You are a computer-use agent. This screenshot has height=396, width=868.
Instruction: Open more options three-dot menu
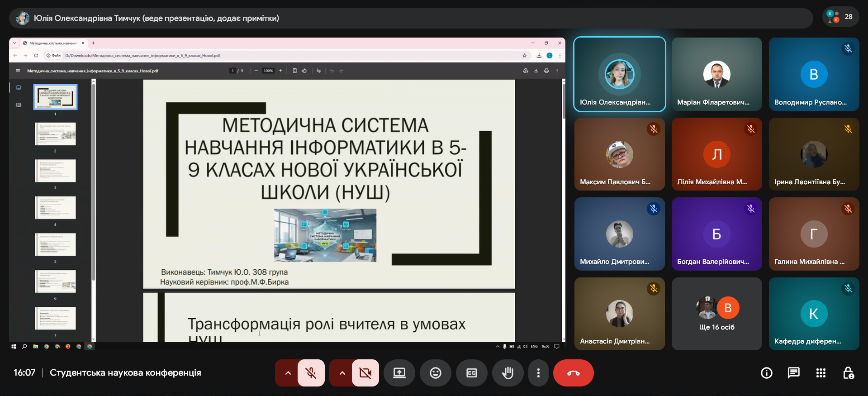[538, 373]
